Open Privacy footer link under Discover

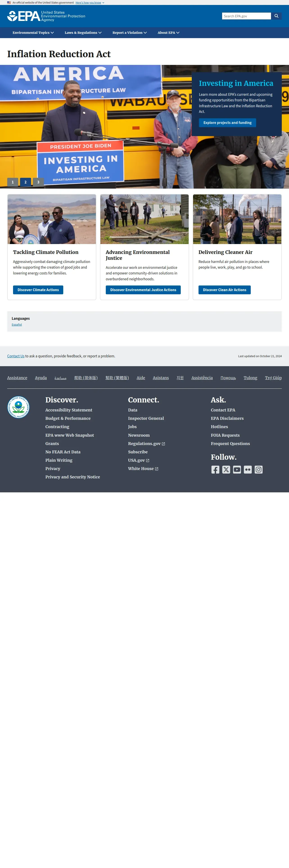53,469
